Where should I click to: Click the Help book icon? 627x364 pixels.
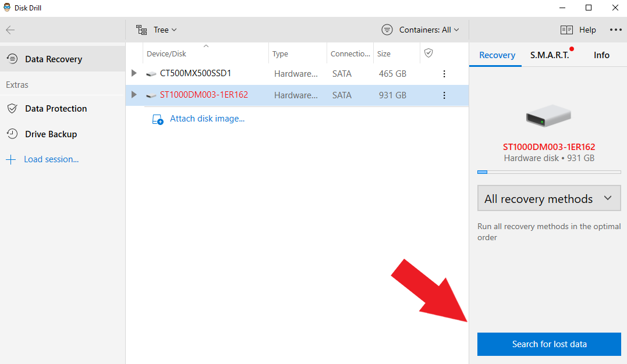point(566,30)
